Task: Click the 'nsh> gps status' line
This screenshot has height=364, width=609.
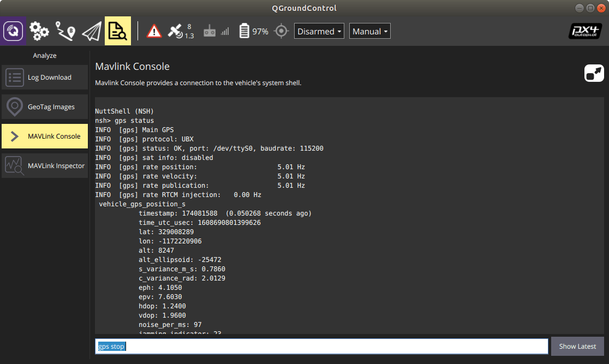Action: click(x=124, y=121)
